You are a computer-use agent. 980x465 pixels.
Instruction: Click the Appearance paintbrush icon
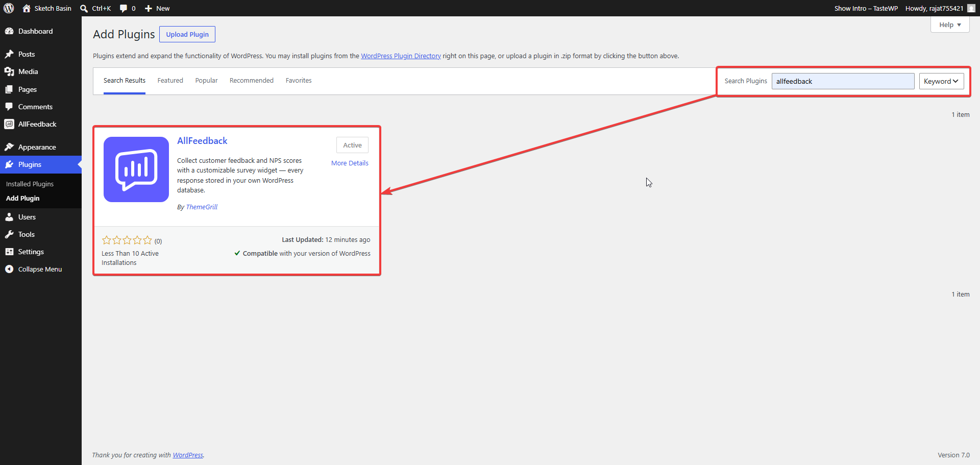tap(9, 147)
